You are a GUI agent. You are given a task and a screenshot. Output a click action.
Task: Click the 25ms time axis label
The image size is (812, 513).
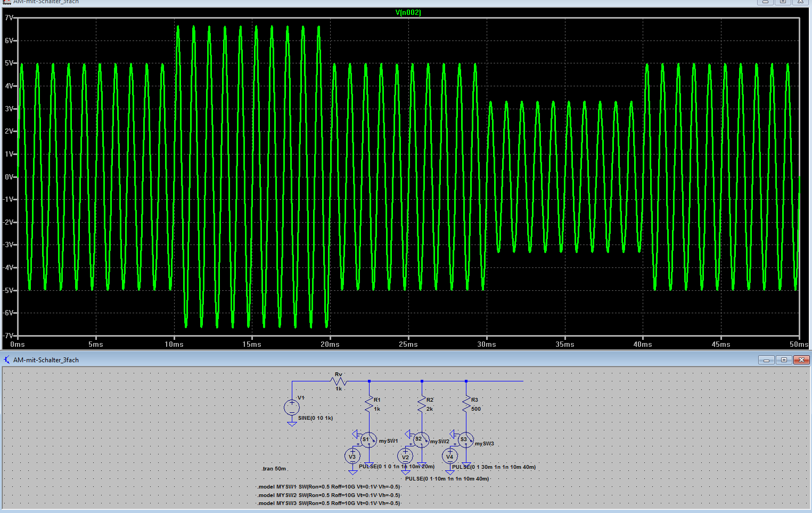pyautogui.click(x=408, y=345)
